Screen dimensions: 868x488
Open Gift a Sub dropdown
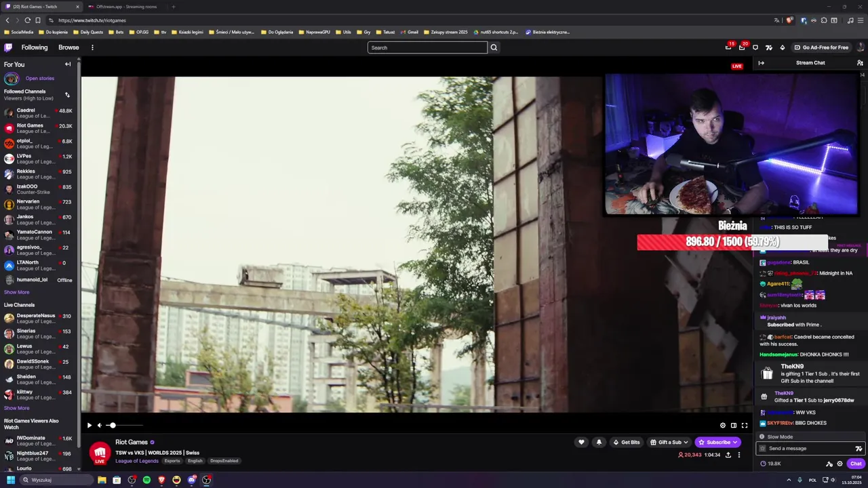(x=669, y=442)
